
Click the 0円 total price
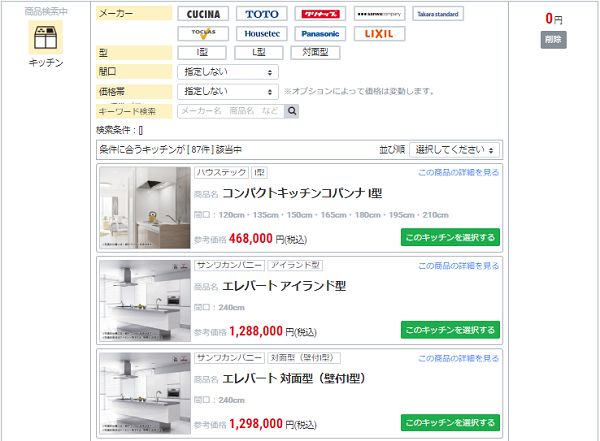[x=554, y=19]
